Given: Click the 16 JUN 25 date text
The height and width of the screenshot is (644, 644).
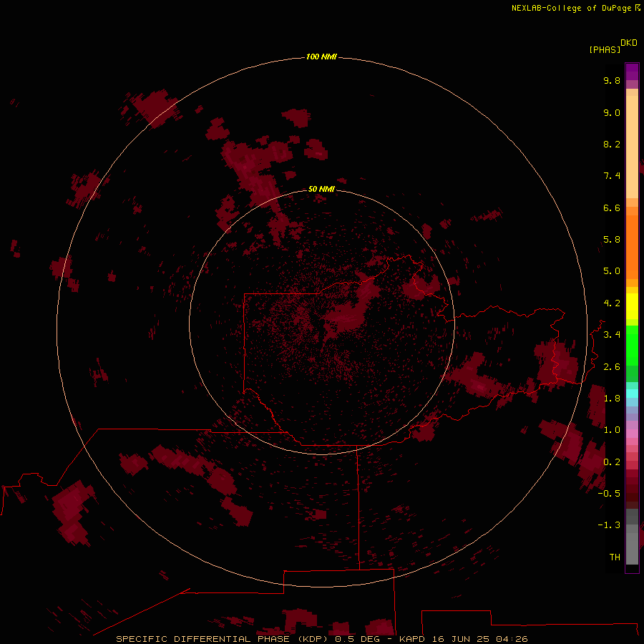Looking at the screenshot, I should pos(462,639).
